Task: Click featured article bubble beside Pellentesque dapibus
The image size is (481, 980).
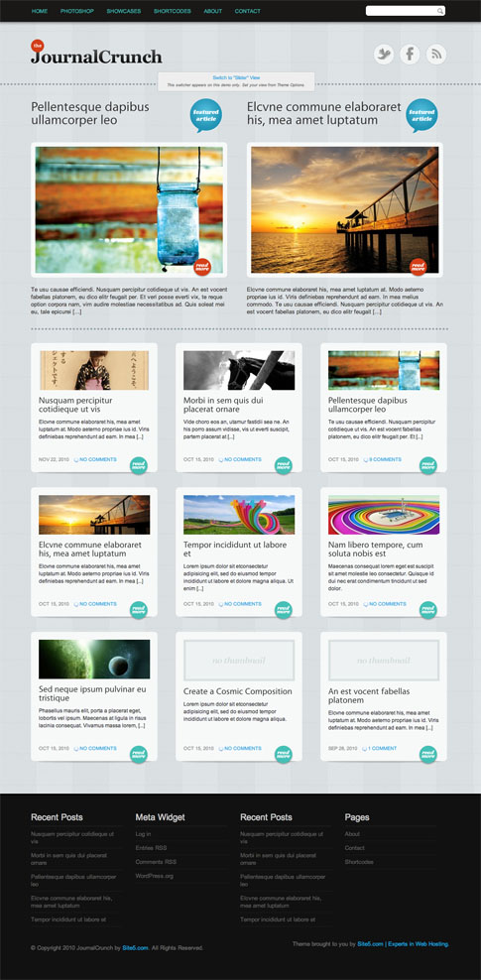Action: (205, 115)
